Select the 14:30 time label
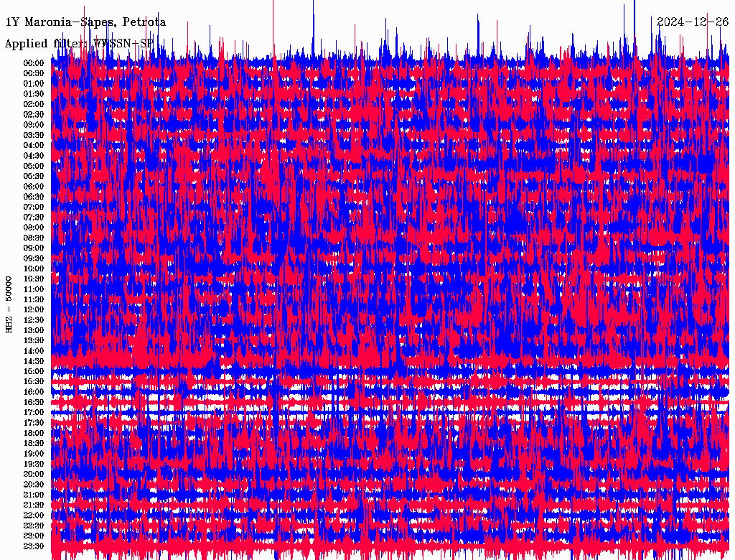 (34, 361)
